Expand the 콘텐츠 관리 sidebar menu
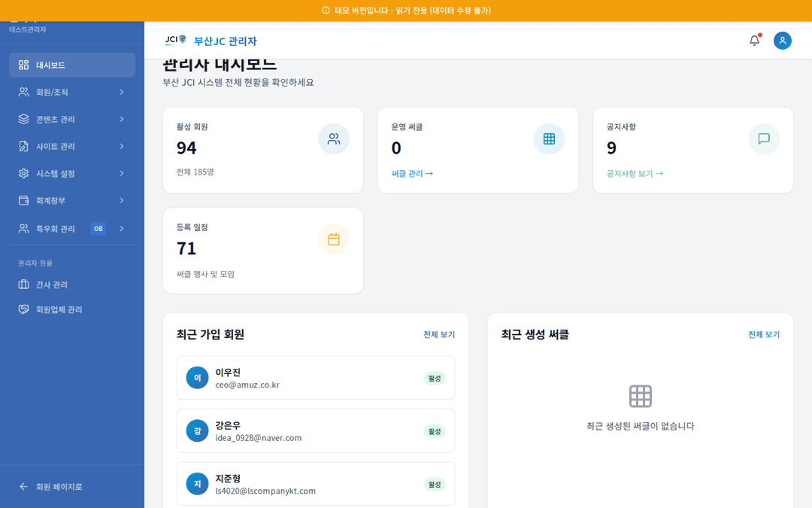 (x=71, y=119)
